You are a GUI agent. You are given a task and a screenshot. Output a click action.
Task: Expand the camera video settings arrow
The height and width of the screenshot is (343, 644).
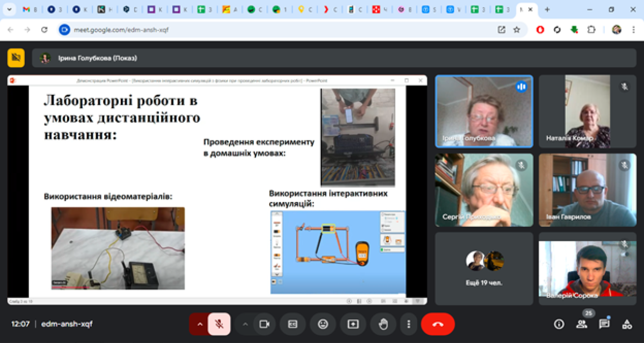click(245, 324)
